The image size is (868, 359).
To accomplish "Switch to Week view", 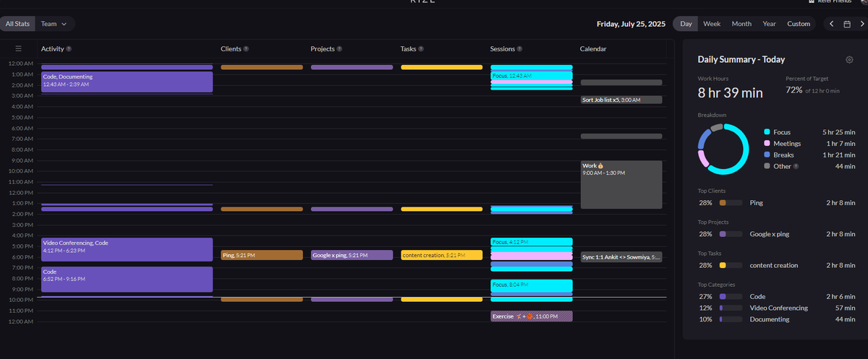I will (712, 24).
